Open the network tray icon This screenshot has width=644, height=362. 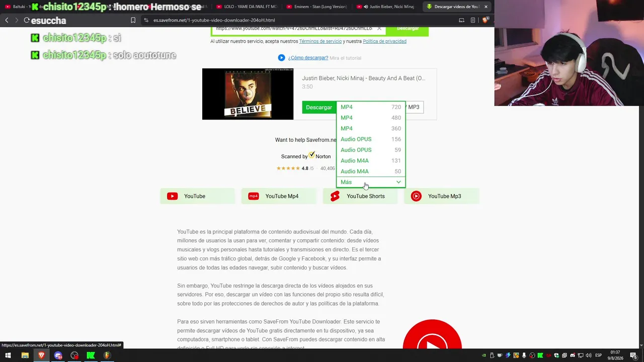(x=581, y=355)
